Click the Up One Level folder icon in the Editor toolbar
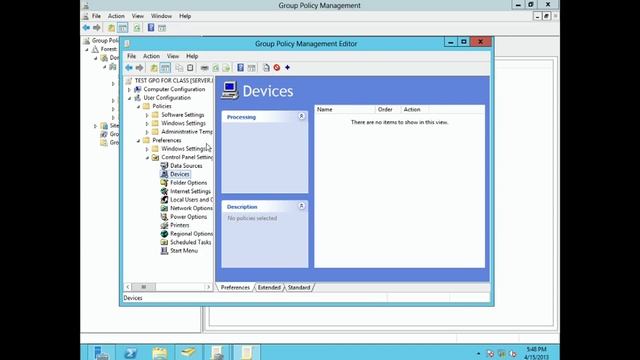The image size is (640, 360). 154,68
